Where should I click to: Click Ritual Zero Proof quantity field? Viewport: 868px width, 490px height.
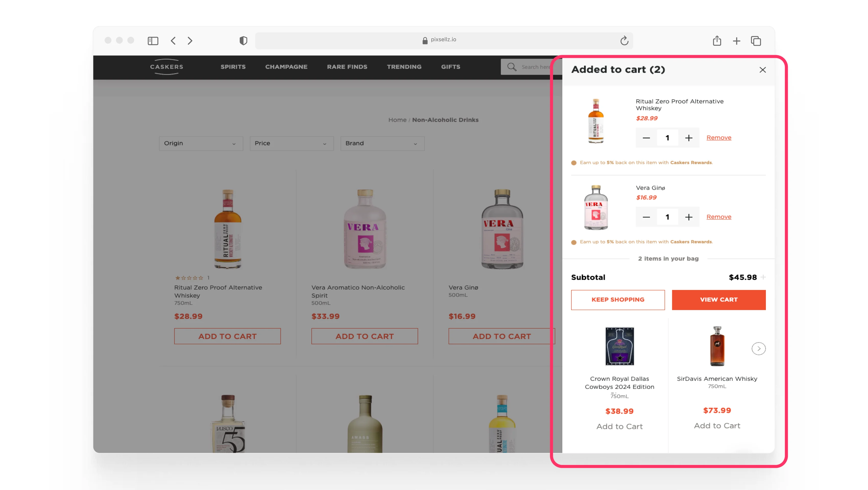[667, 138]
